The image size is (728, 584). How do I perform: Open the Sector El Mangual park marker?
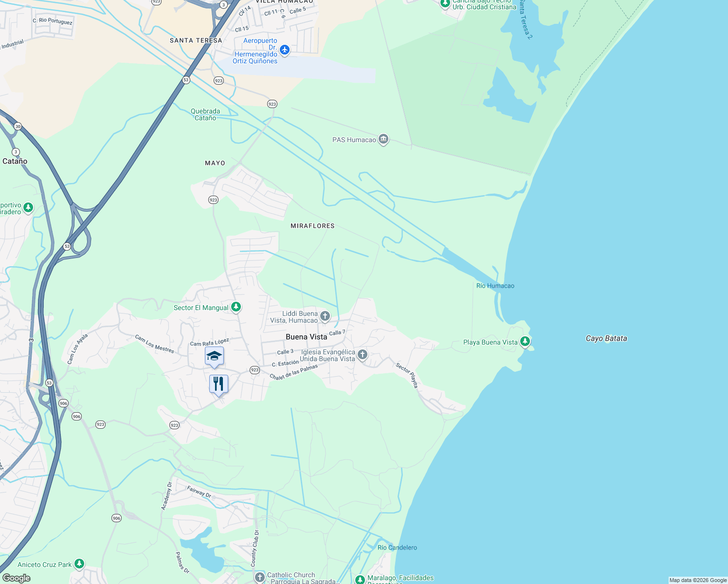tap(236, 307)
